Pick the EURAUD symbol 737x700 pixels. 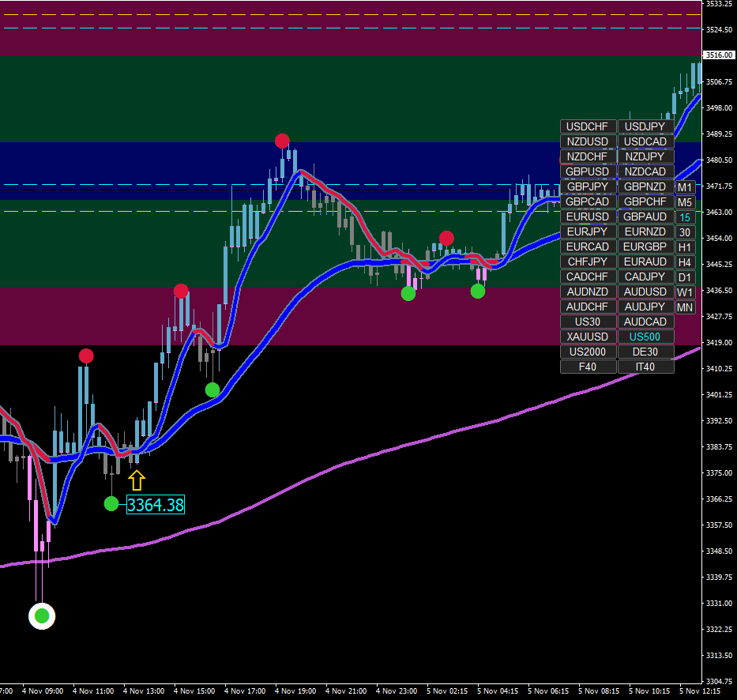[x=645, y=262]
